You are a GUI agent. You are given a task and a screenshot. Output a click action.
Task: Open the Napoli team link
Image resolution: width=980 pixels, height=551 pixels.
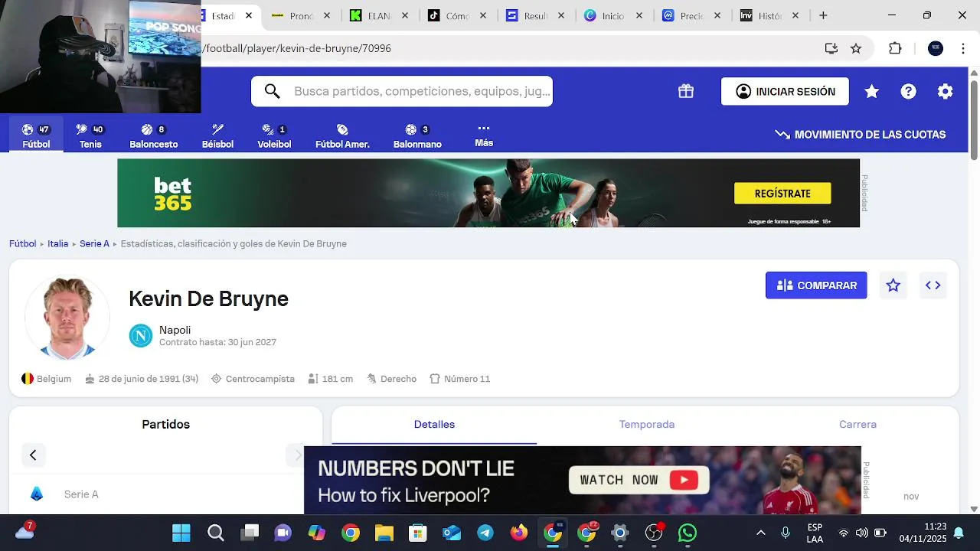175,330
